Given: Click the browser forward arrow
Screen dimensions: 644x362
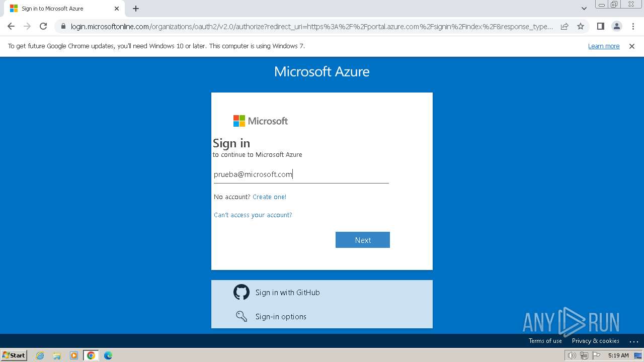Looking at the screenshot, I should (27, 26).
